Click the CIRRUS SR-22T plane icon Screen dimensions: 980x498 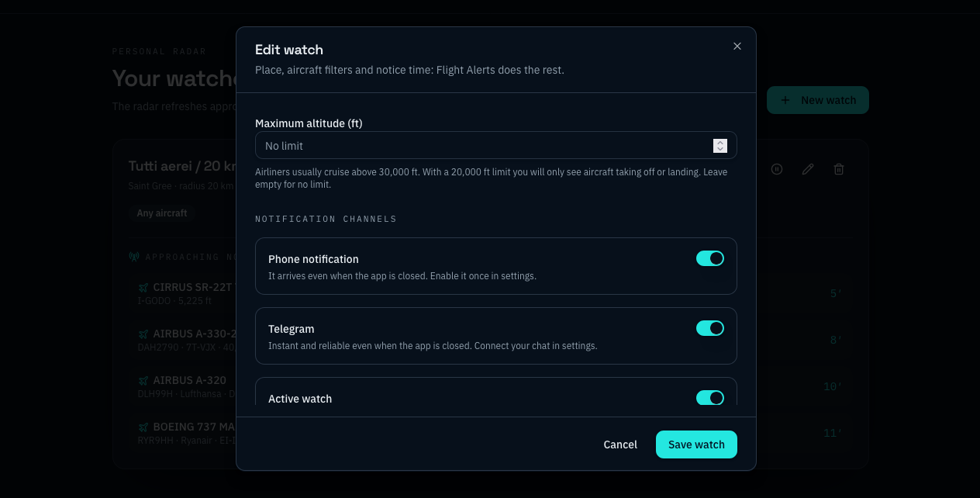[x=143, y=287]
